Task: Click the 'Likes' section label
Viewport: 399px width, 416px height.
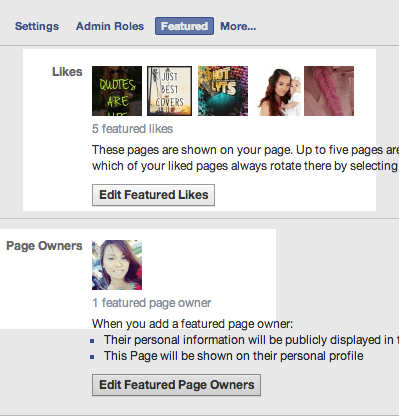Action: pos(67,72)
